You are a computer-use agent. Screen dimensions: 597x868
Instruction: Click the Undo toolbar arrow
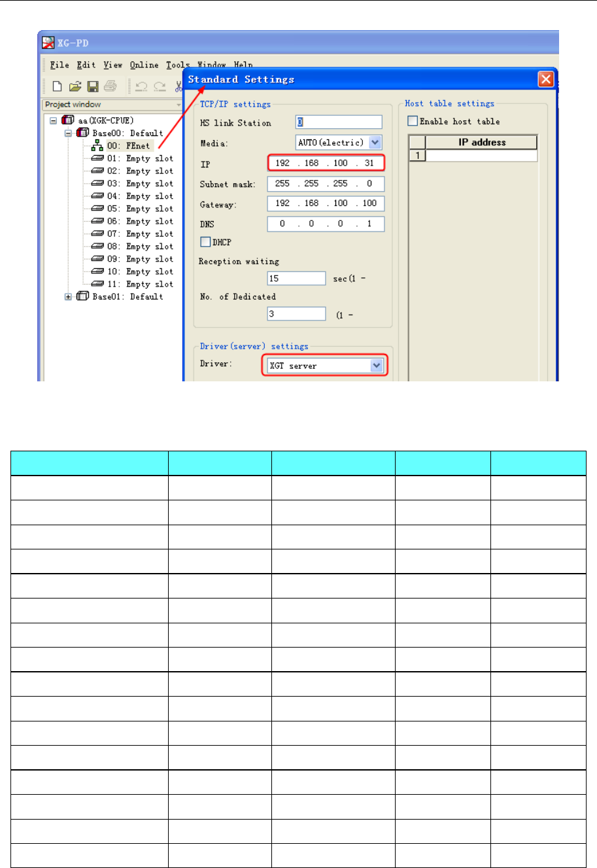(x=141, y=86)
